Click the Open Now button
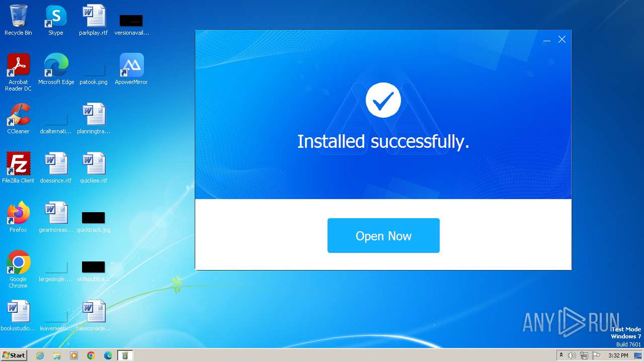Screen dimensions: 644x362 click(383, 235)
